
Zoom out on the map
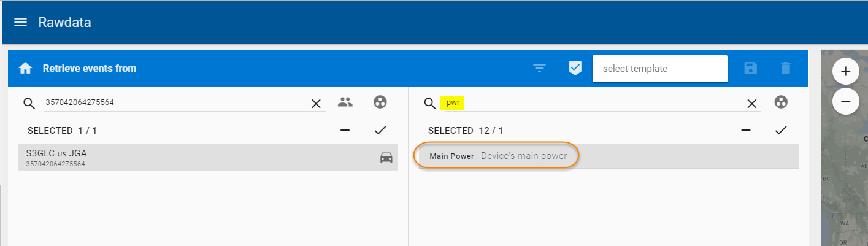[845, 101]
